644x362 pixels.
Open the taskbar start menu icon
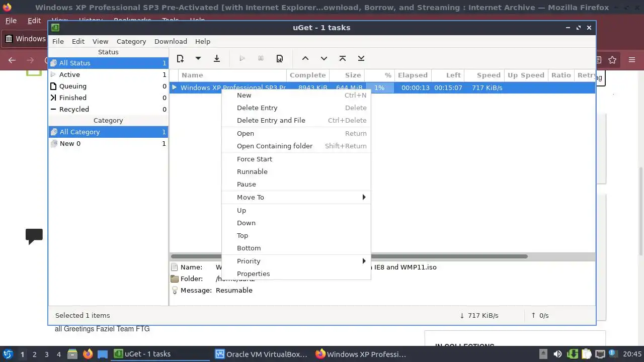pyautogui.click(x=8, y=354)
